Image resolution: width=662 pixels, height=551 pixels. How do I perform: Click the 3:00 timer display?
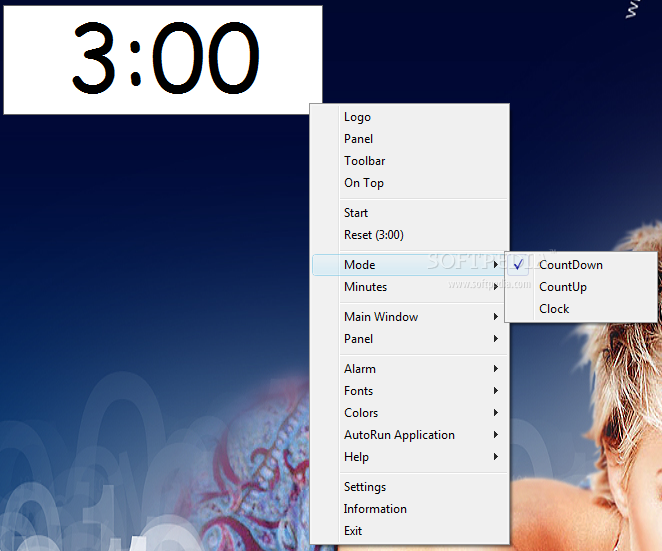click(163, 60)
